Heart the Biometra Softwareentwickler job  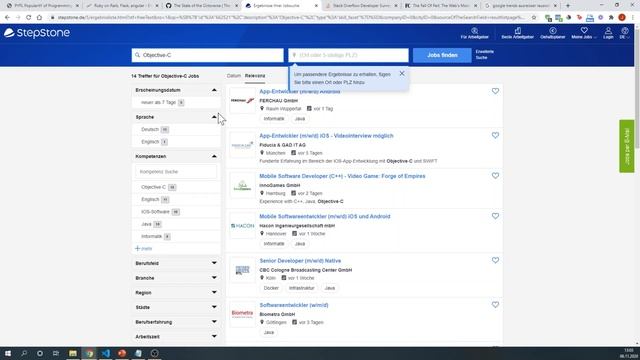coord(495,304)
